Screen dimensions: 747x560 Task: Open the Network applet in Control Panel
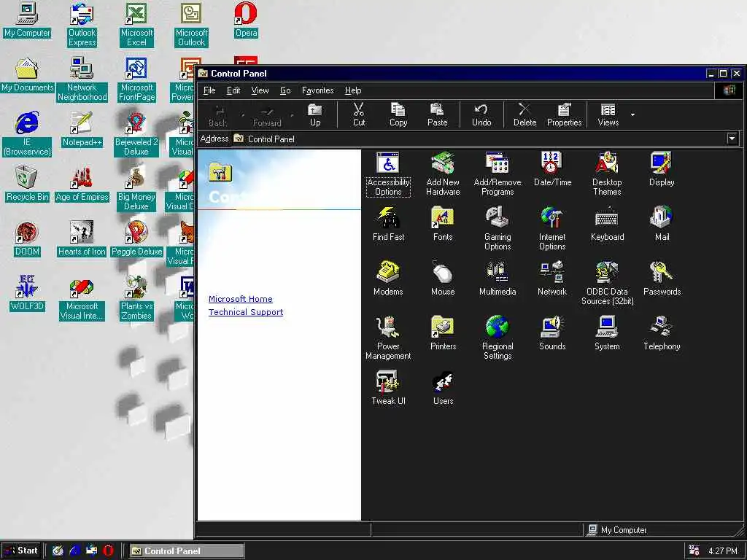[552, 279]
